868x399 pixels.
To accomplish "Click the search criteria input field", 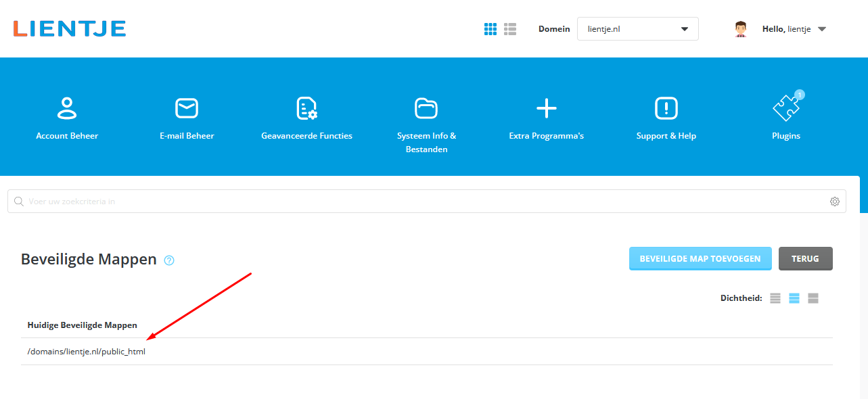I will tap(426, 202).
